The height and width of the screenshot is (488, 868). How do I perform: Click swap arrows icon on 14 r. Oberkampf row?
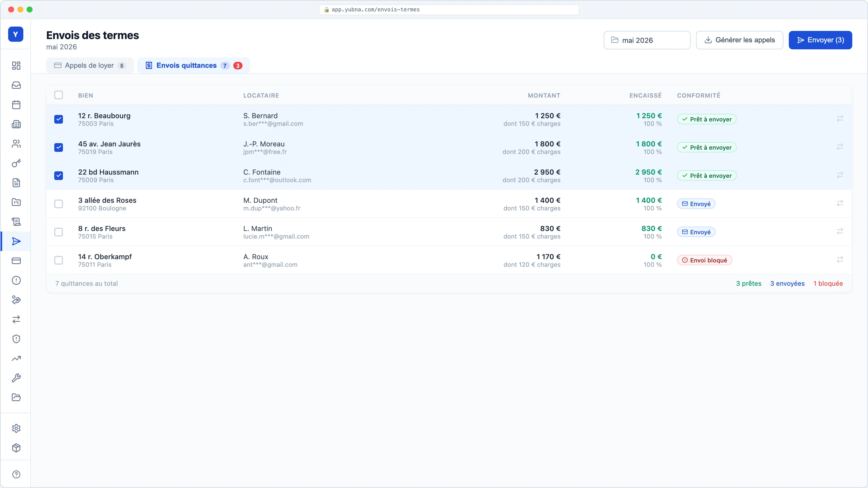[840, 260]
